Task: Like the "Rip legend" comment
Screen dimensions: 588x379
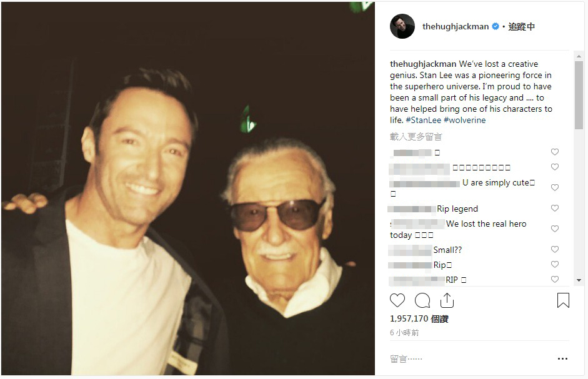Action: pyautogui.click(x=554, y=209)
